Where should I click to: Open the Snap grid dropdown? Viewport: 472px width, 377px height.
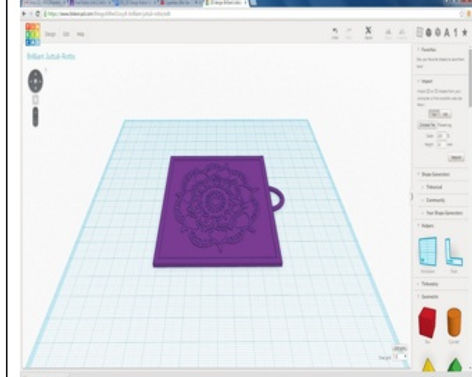click(x=400, y=357)
